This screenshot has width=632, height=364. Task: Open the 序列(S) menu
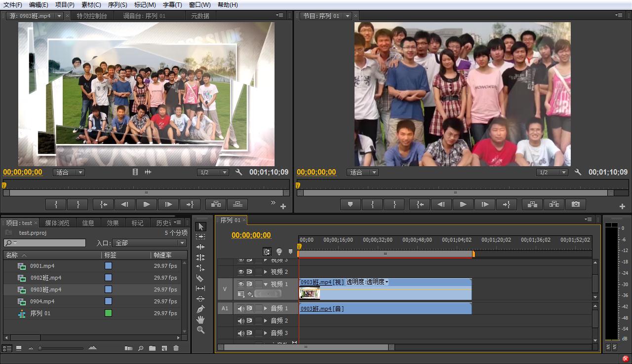[x=118, y=4]
